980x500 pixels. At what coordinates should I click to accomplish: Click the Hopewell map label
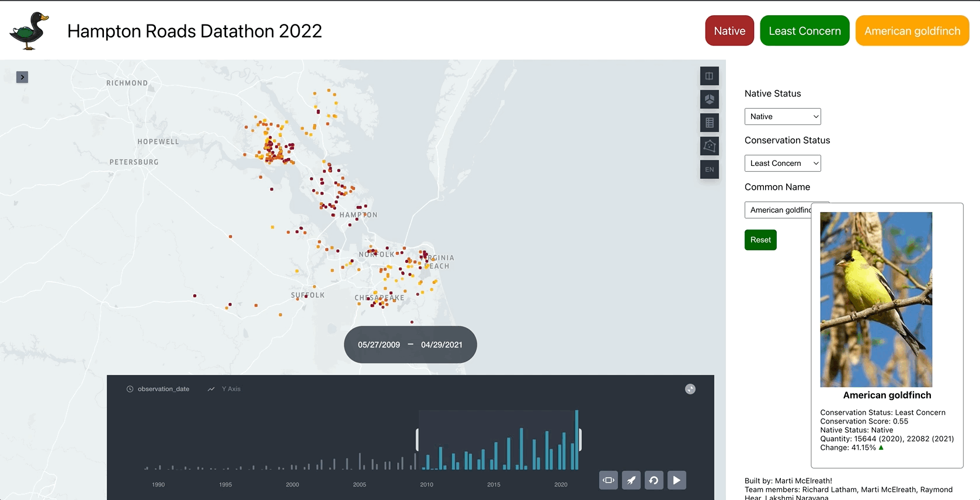click(x=158, y=141)
